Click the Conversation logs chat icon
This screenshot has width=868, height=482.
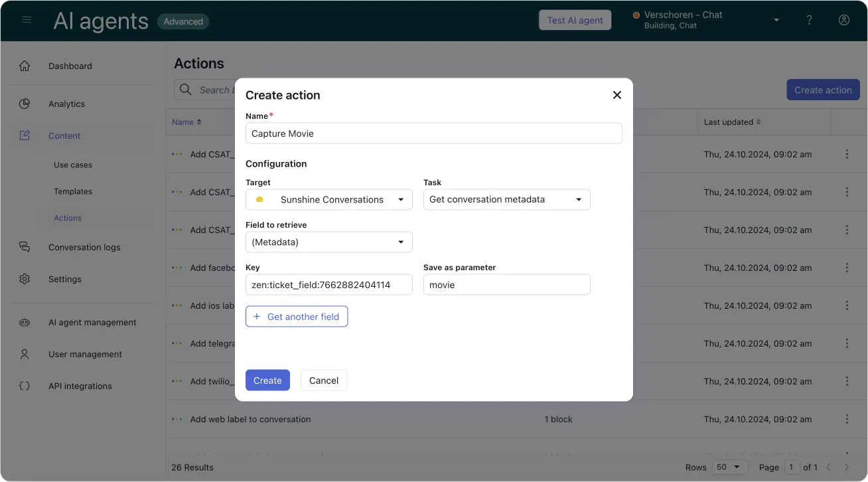click(25, 247)
